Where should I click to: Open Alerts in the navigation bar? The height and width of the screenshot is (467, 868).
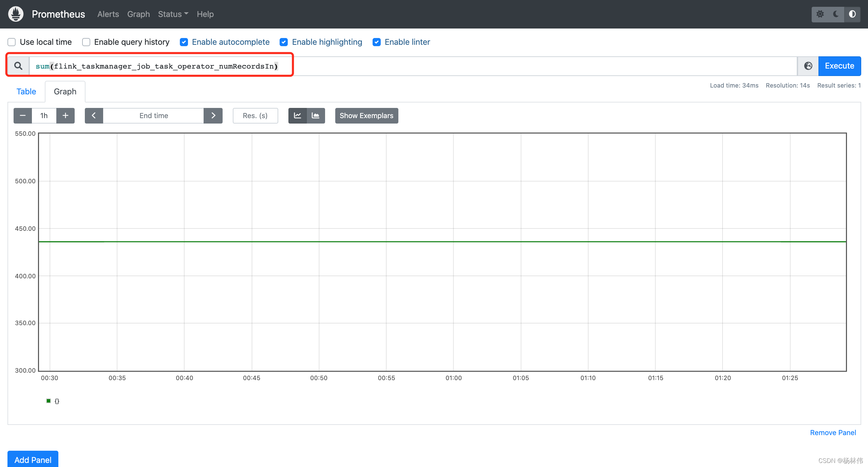(108, 14)
